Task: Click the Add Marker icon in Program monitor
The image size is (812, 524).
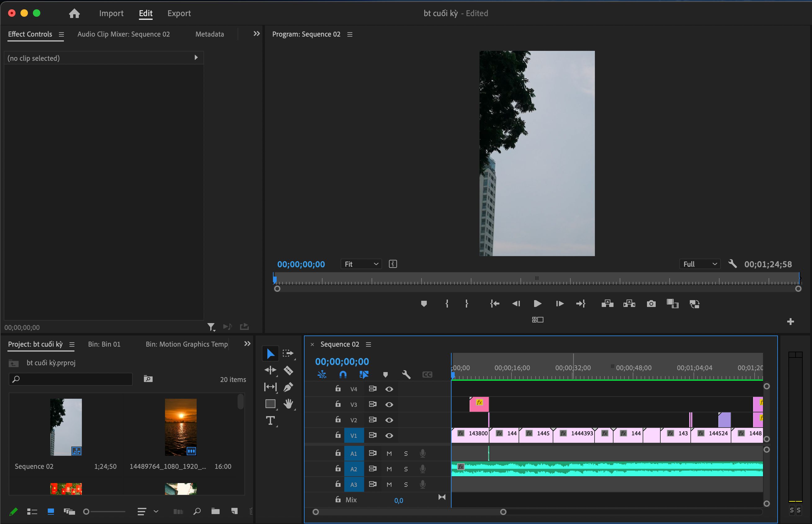Action: [424, 304]
